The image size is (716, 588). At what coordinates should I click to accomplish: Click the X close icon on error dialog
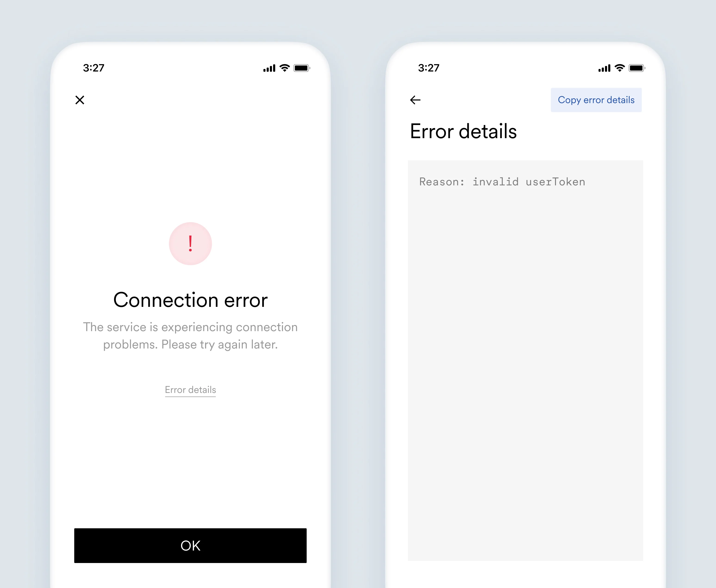pyautogui.click(x=80, y=100)
